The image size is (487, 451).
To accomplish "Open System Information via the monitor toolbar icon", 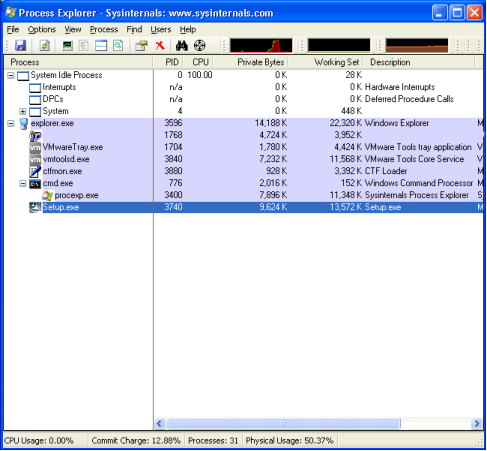I will pos(68,45).
